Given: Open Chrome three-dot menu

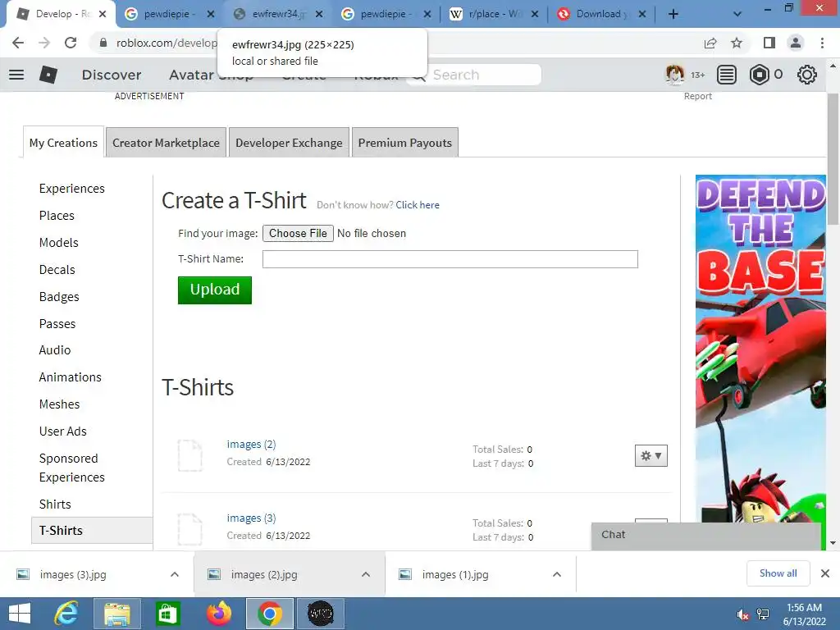Looking at the screenshot, I should pyautogui.click(x=822, y=43).
